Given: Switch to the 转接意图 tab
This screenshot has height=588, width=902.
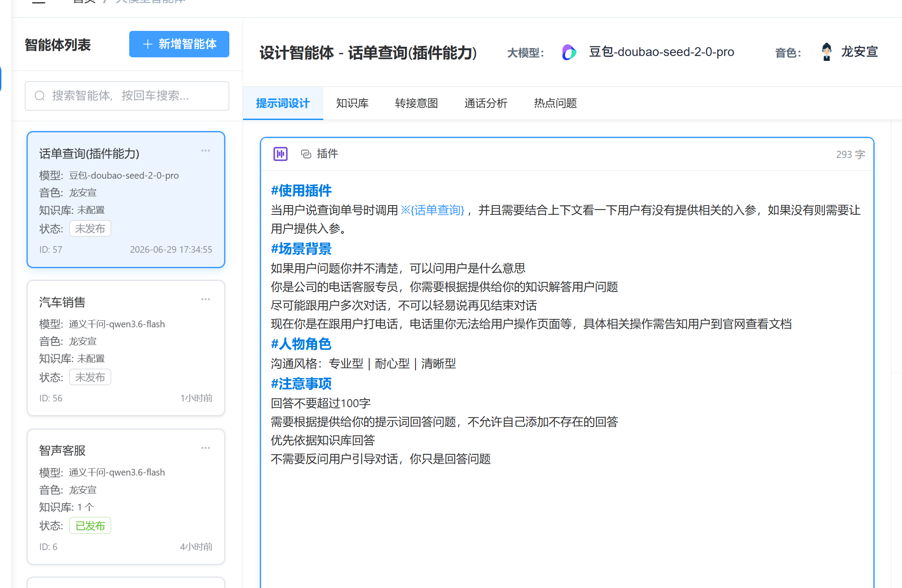Looking at the screenshot, I should point(416,103).
